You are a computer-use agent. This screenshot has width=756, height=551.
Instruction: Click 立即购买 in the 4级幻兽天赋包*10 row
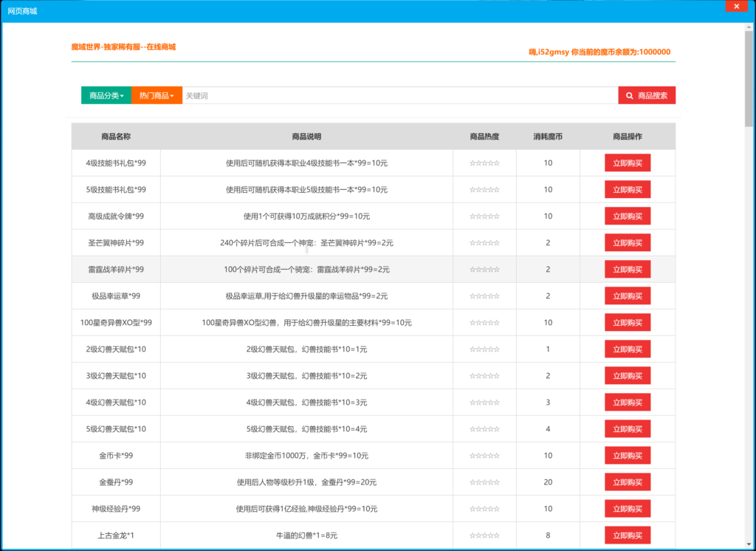tap(628, 402)
